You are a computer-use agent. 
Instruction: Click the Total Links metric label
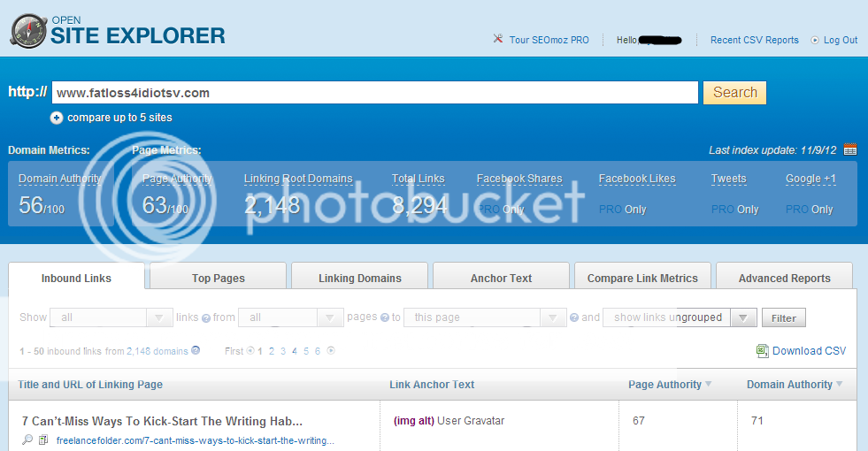pos(418,178)
